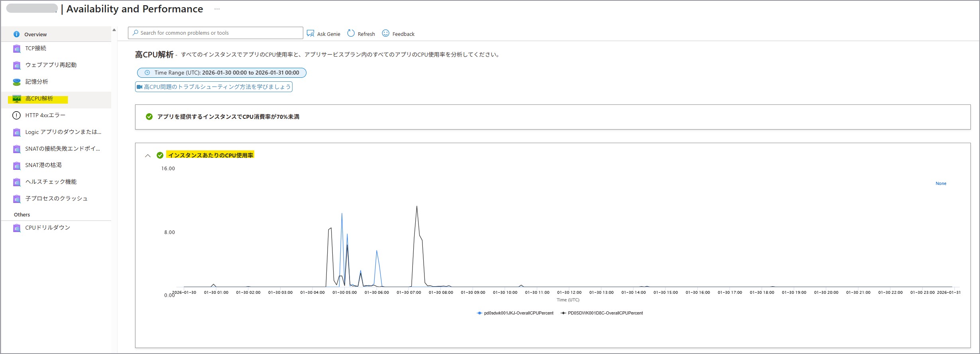The height and width of the screenshot is (354, 980).
Task: Open the ellipsis menu beside page title
Action: [x=217, y=9]
